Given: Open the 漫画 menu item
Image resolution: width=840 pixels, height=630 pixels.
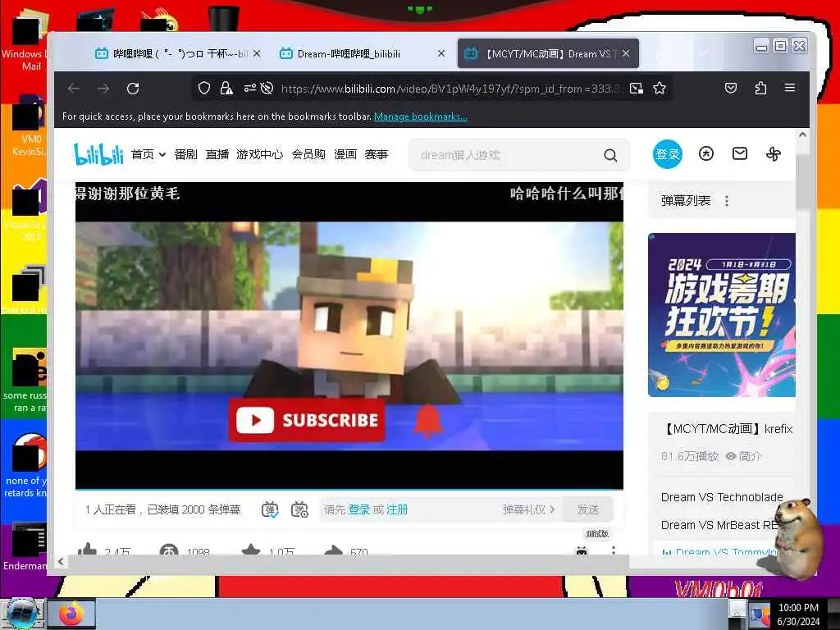Looking at the screenshot, I should point(345,154).
